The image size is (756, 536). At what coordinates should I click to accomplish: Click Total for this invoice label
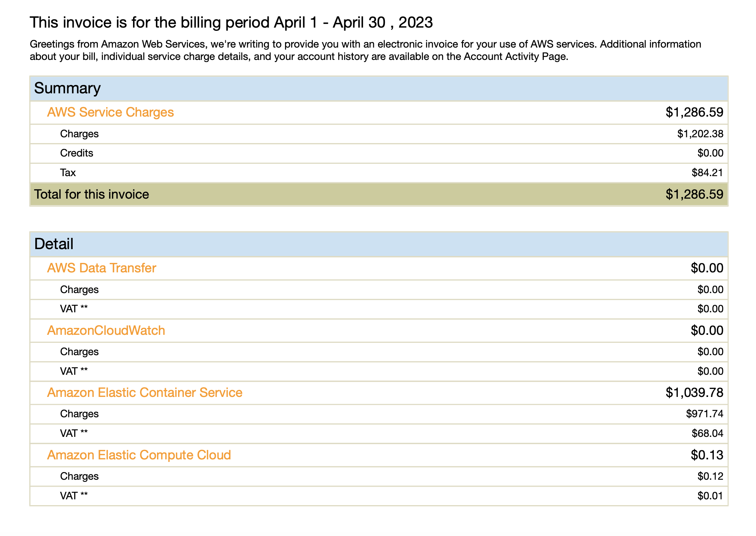click(x=92, y=194)
